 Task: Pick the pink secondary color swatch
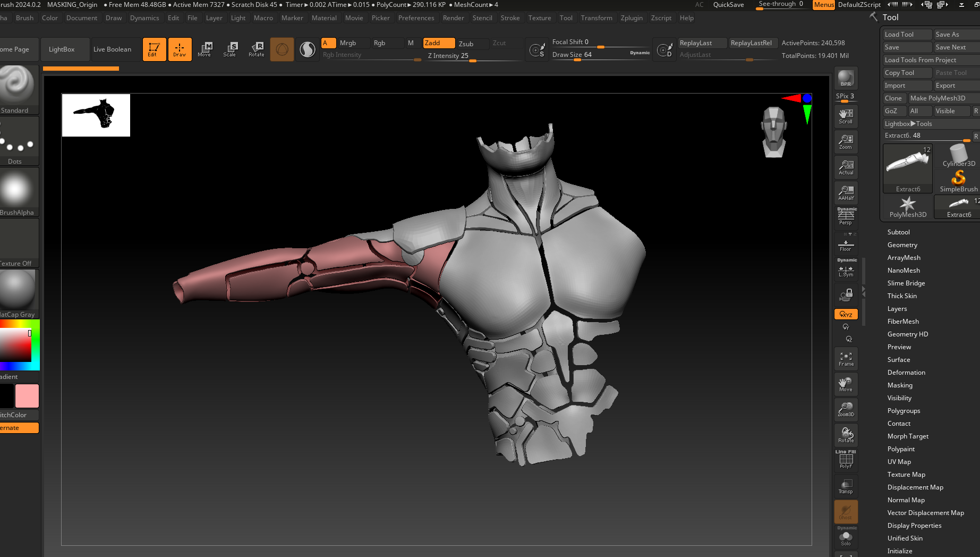tap(27, 396)
